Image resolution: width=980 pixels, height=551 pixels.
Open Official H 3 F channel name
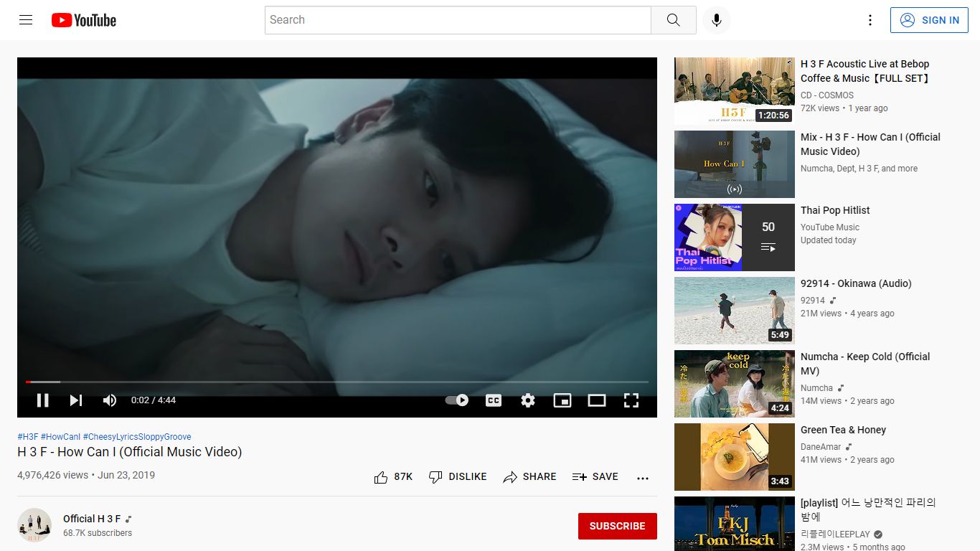[92, 519]
